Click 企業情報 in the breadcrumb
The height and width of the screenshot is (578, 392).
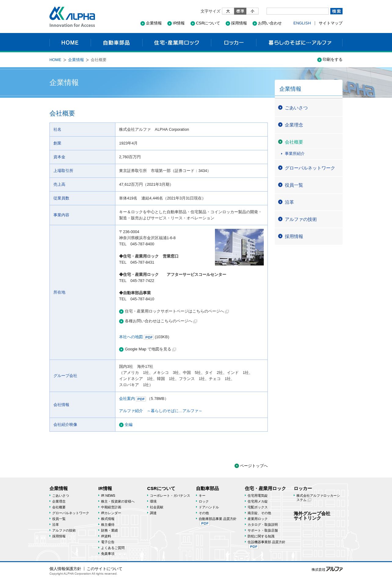coord(76,60)
